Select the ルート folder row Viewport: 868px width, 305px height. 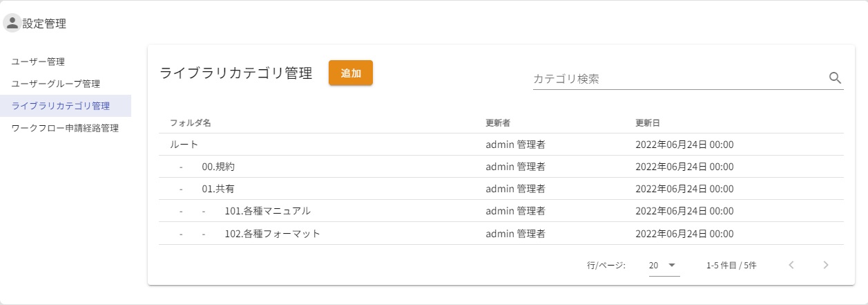tap(184, 145)
